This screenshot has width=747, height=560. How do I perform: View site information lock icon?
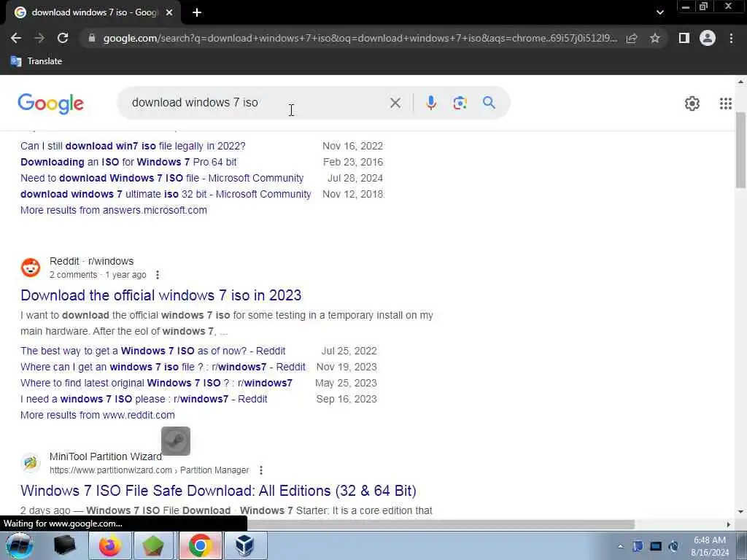tap(92, 38)
